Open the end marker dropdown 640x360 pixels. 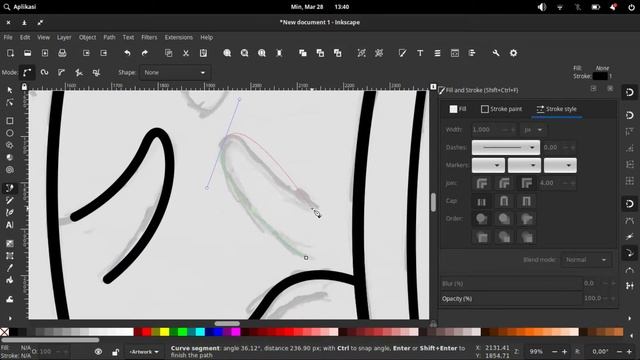560,165
